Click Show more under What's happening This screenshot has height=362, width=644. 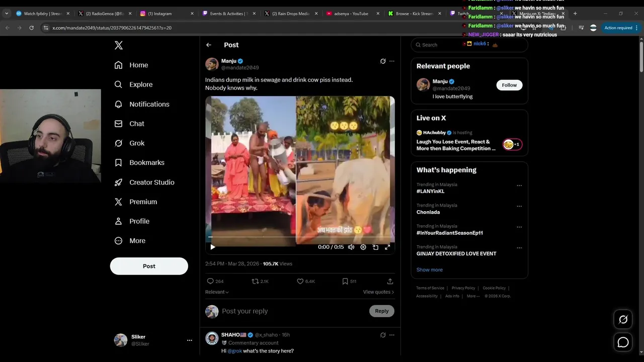430,270
